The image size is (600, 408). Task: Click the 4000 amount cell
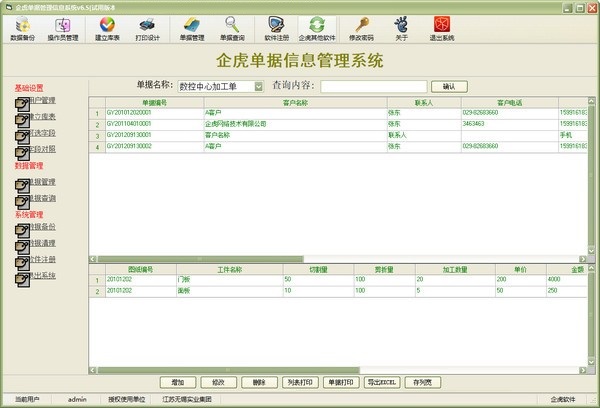(x=566, y=280)
